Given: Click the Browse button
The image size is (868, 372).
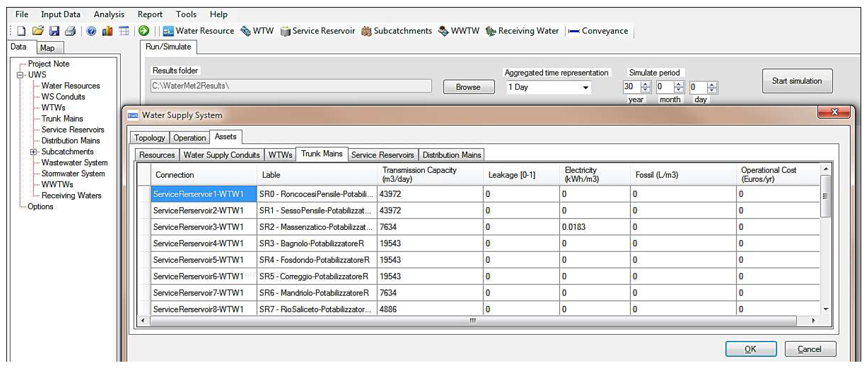Looking at the screenshot, I should click(x=468, y=87).
